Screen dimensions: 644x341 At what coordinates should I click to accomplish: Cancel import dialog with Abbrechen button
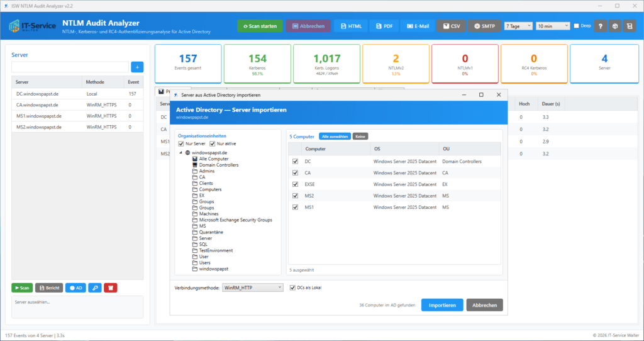(484, 305)
